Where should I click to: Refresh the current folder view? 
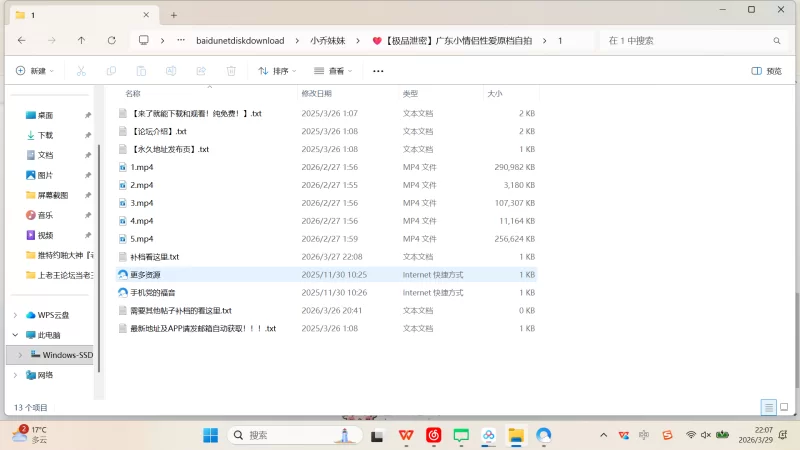point(111,40)
